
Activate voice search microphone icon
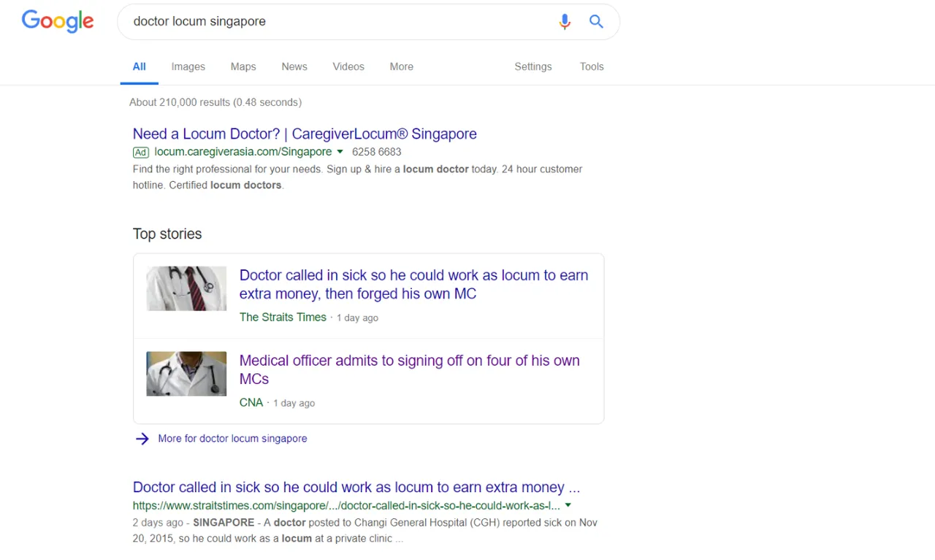coord(565,22)
